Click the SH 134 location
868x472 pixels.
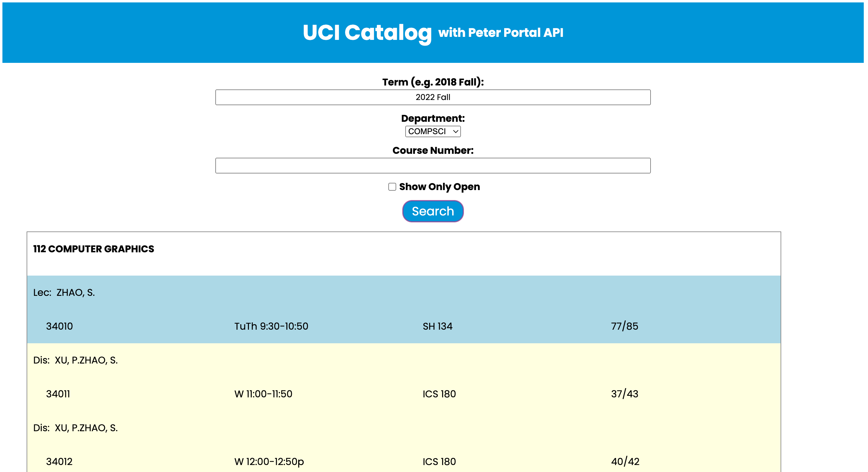coord(437,326)
